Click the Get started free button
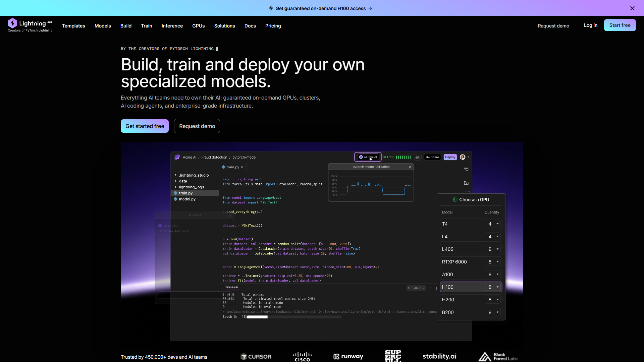This screenshot has width=644, height=362. [x=145, y=126]
